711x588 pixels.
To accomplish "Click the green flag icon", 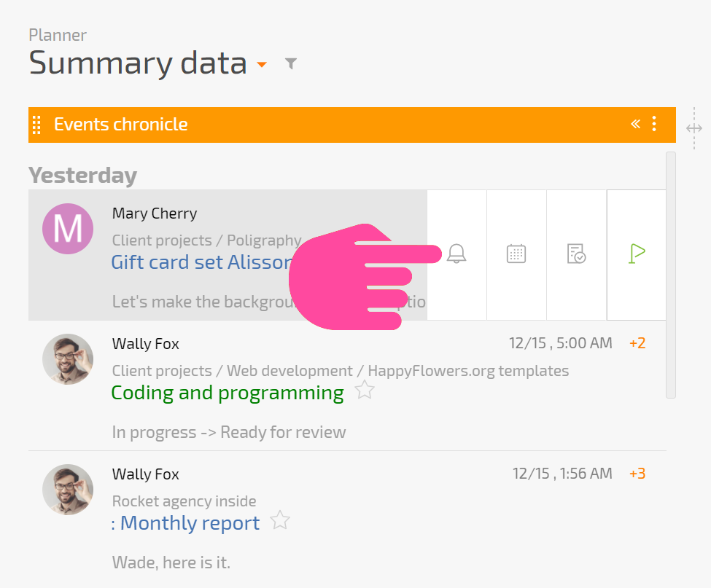I will (x=637, y=254).
